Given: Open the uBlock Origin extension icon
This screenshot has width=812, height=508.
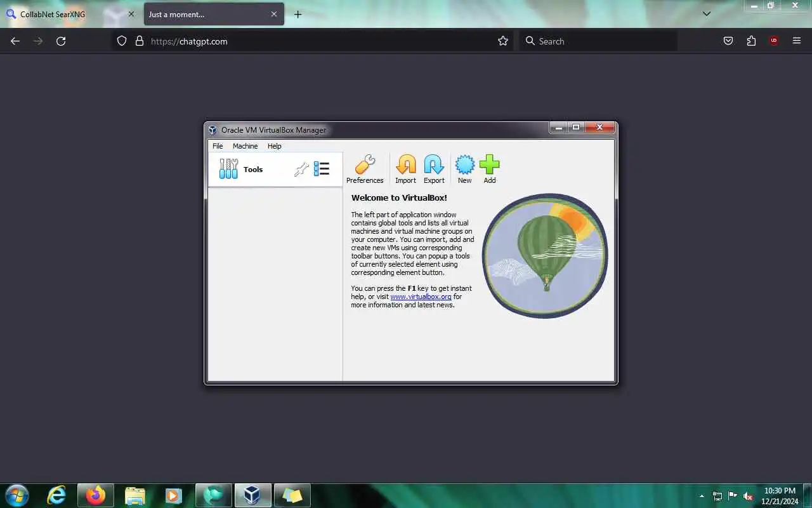Looking at the screenshot, I should coord(773,41).
